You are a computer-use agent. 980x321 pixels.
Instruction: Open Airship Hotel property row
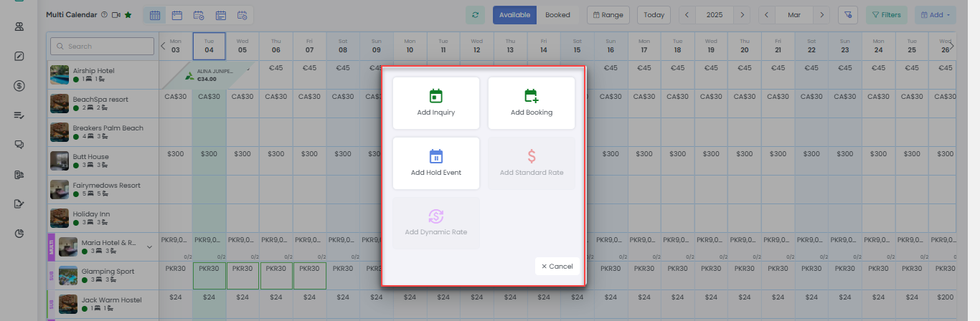click(103, 75)
